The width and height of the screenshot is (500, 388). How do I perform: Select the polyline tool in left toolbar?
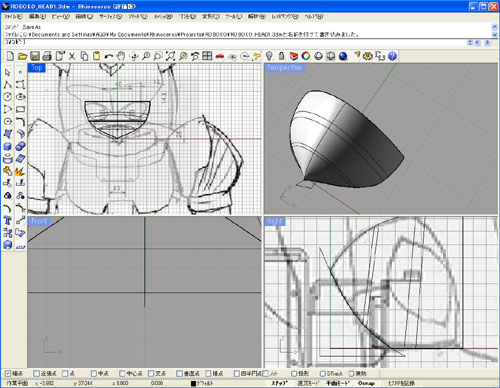(x=8, y=85)
